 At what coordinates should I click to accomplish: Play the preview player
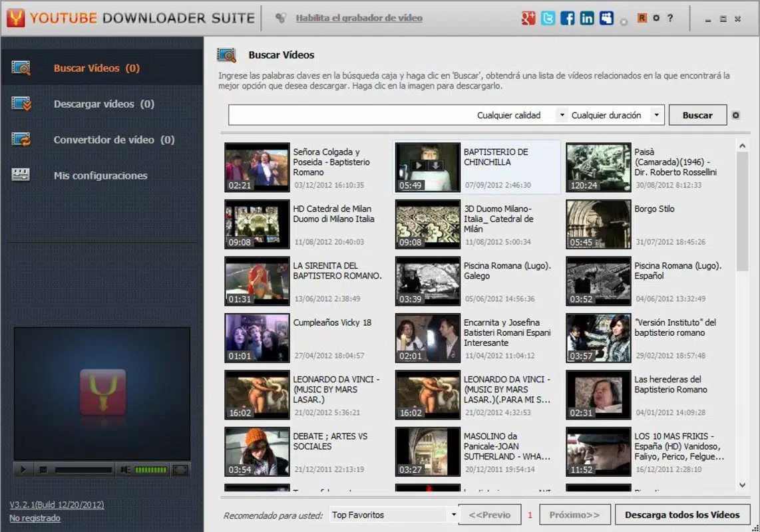click(23, 469)
